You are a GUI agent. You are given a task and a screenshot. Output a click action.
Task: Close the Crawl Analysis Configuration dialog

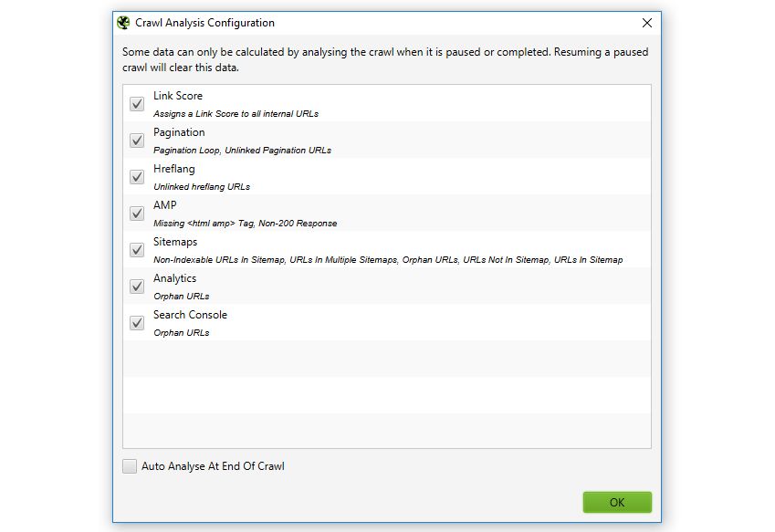647,23
